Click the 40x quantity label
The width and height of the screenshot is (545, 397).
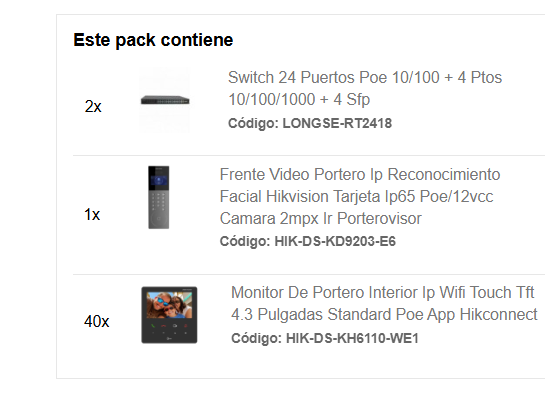(97, 321)
